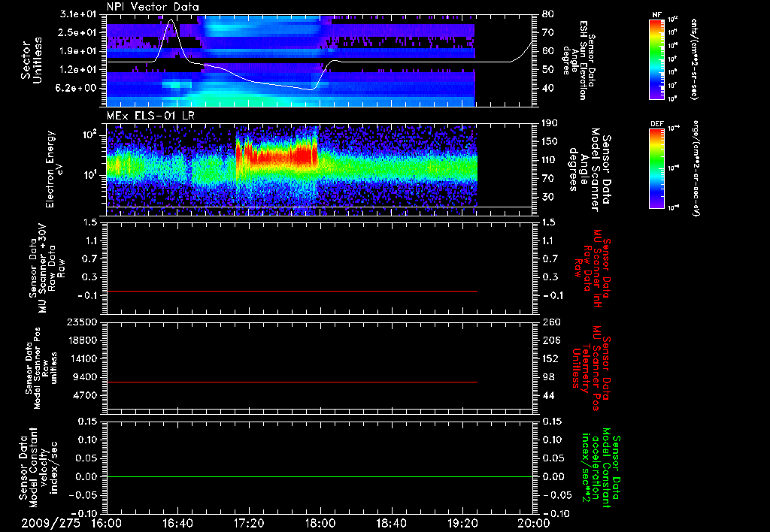The height and width of the screenshot is (532, 770).
Task: Click the '98' telemetry tick value
Action: (x=548, y=377)
